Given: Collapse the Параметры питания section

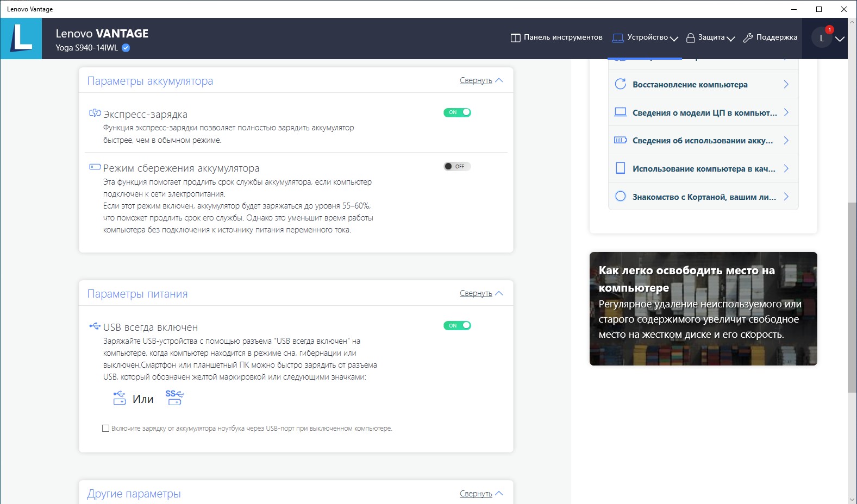Looking at the screenshot, I should pos(481,293).
